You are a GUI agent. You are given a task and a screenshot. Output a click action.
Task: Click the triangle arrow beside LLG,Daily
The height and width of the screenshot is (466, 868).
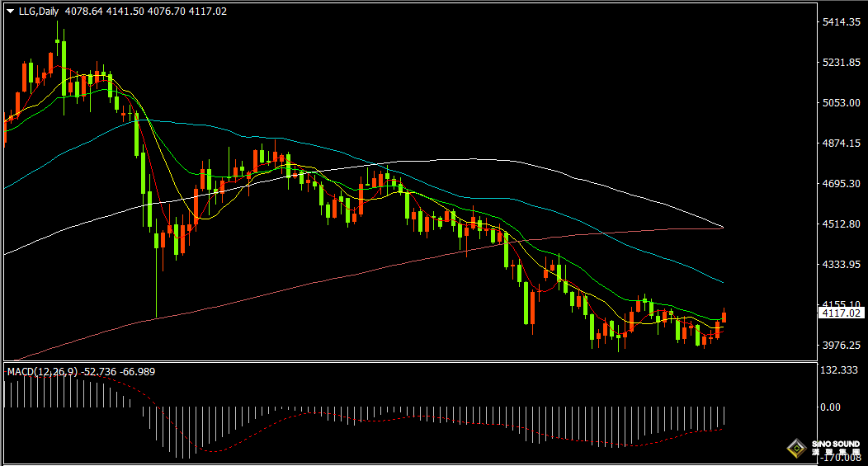click(10, 11)
